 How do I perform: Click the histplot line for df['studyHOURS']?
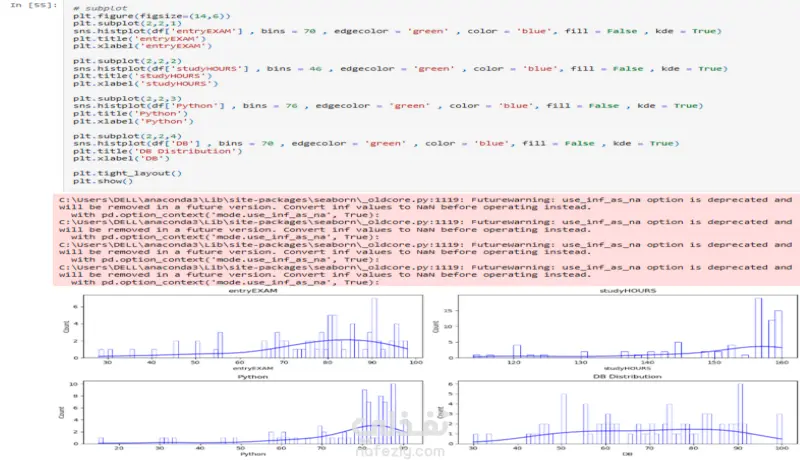point(400,69)
